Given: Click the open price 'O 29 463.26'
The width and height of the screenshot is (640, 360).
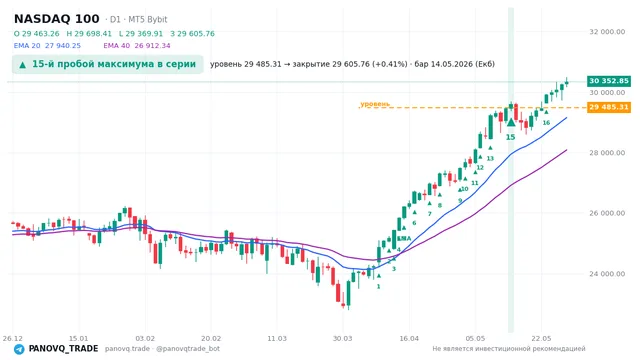Looking at the screenshot, I should pos(36,33).
